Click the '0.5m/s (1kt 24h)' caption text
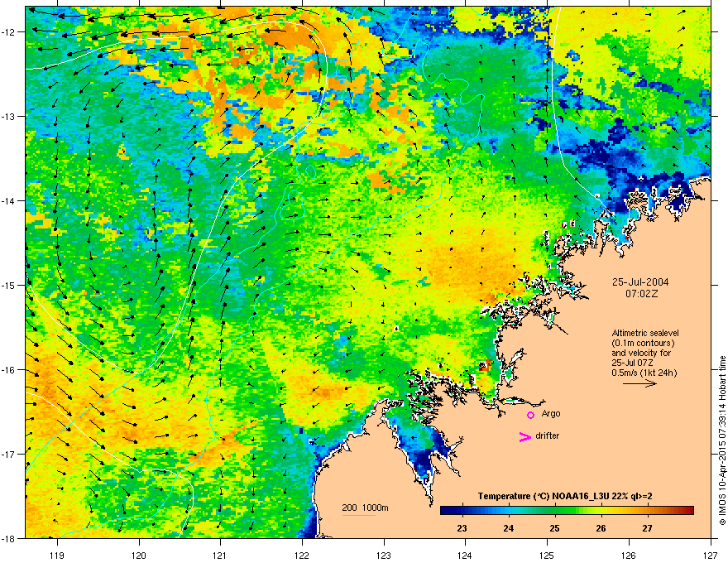Image resolution: width=728 pixels, height=563 pixels. [644, 373]
